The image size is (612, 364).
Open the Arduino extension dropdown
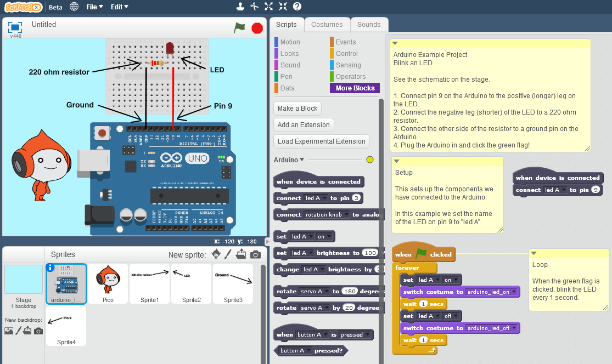point(289,160)
